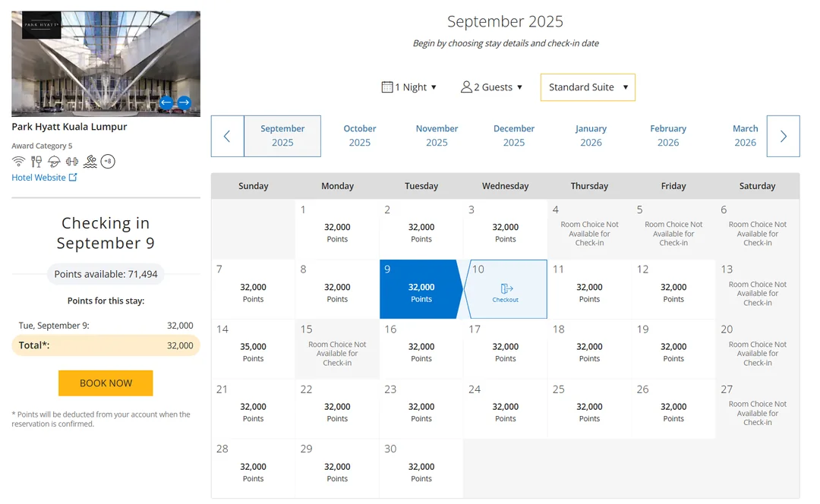The image size is (820, 504).
Task: Switch to the October 2025 tab
Action: tap(360, 136)
